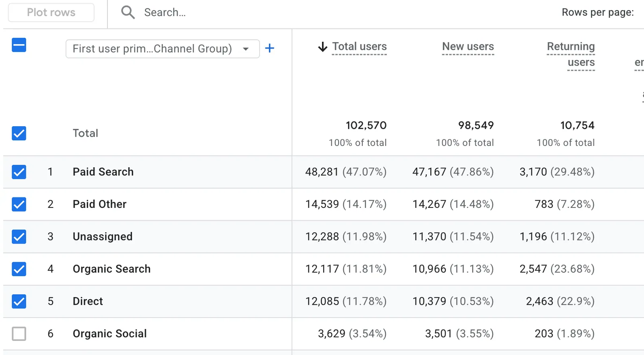This screenshot has width=644, height=355.
Task: Click the Rows per page label
Action: [598, 12]
